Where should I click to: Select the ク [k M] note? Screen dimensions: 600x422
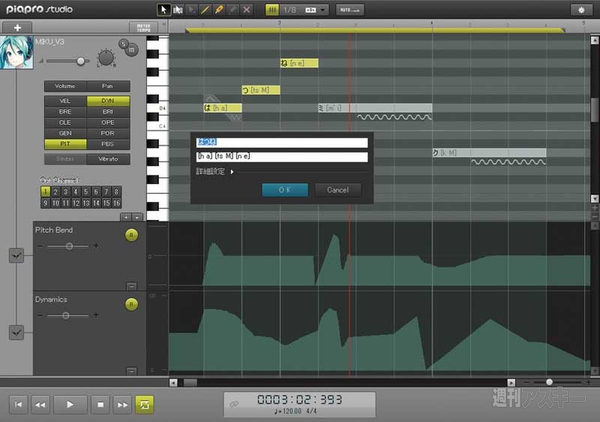click(x=489, y=153)
